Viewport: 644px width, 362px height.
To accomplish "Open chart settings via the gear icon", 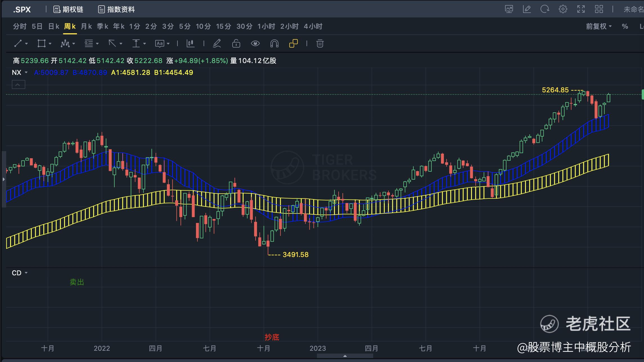I will [x=563, y=9].
